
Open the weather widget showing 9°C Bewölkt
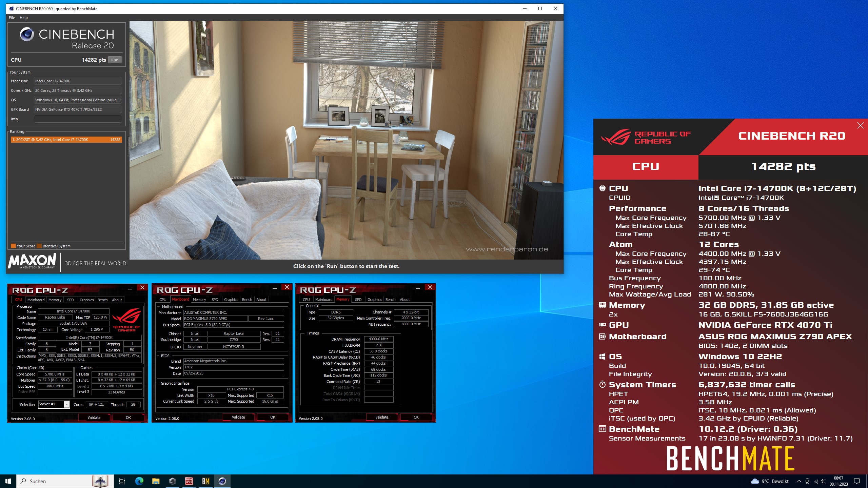[x=770, y=481]
